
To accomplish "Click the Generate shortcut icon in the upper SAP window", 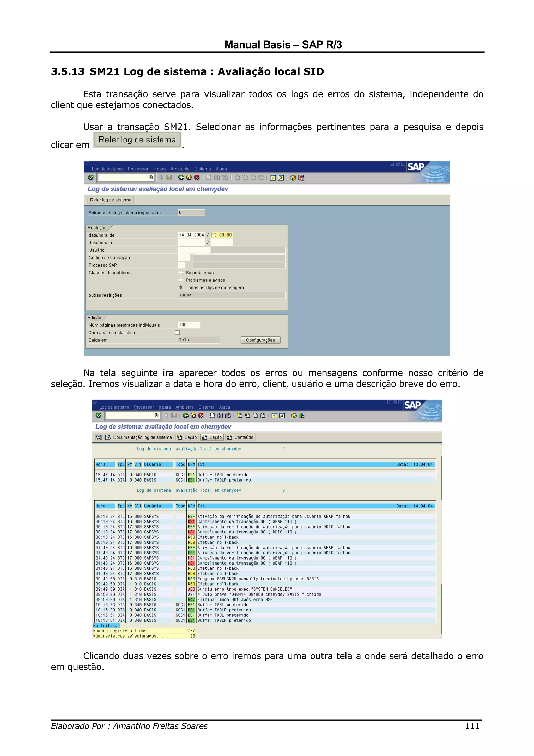I will pos(281,177).
